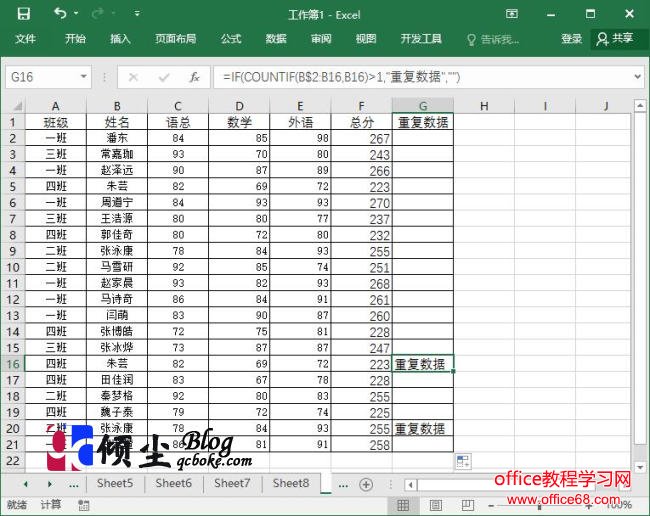The width and height of the screenshot is (650, 516).
Task: Open the Insert Function fx dialog
Action: click(194, 77)
